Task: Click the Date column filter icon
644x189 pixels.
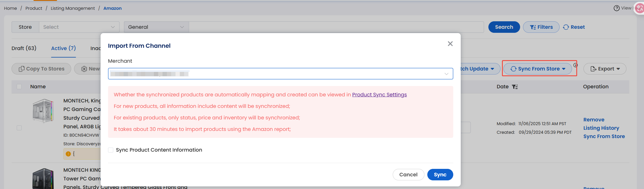Action: tap(515, 87)
